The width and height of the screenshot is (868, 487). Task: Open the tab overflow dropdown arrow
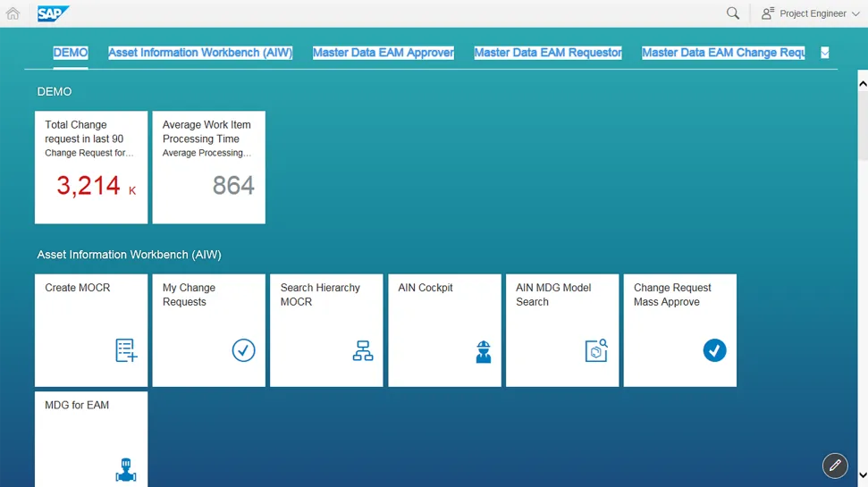click(824, 53)
